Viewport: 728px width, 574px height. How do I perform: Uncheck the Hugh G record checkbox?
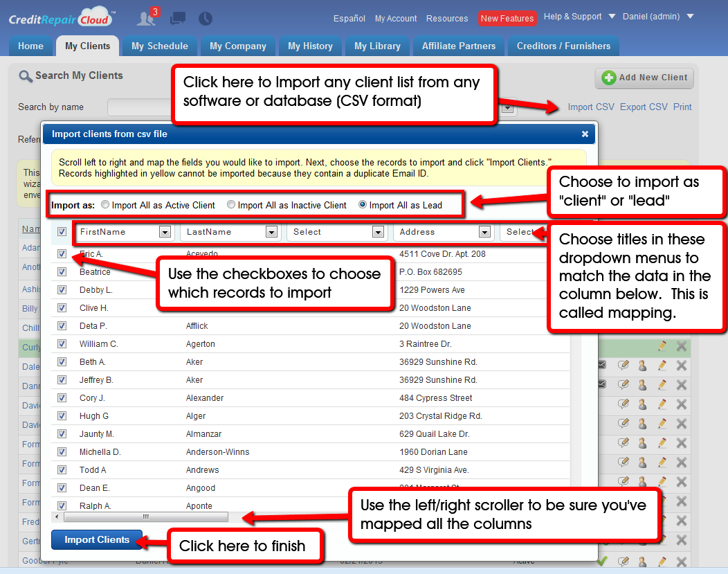click(x=62, y=415)
